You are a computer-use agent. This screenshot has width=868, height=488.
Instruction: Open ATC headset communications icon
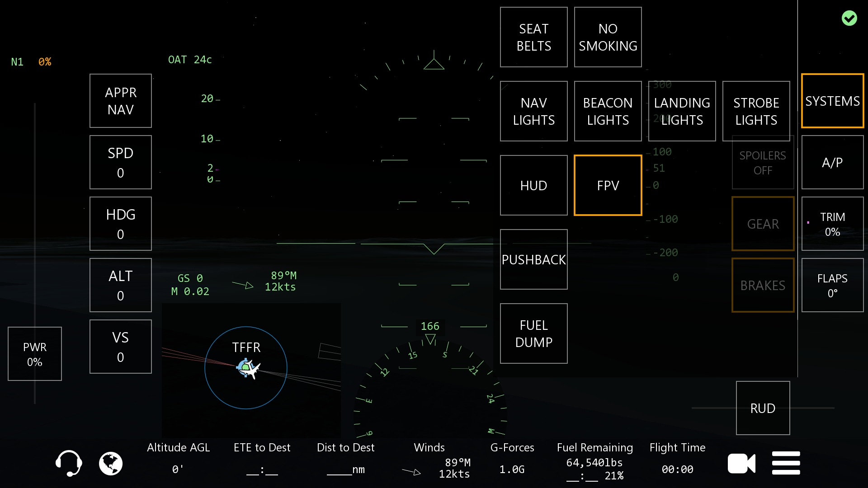68,463
